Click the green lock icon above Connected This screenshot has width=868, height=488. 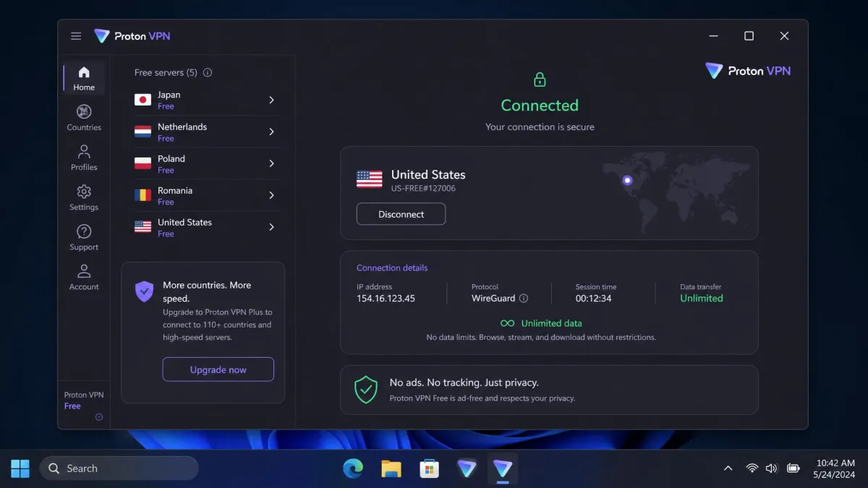pos(540,80)
